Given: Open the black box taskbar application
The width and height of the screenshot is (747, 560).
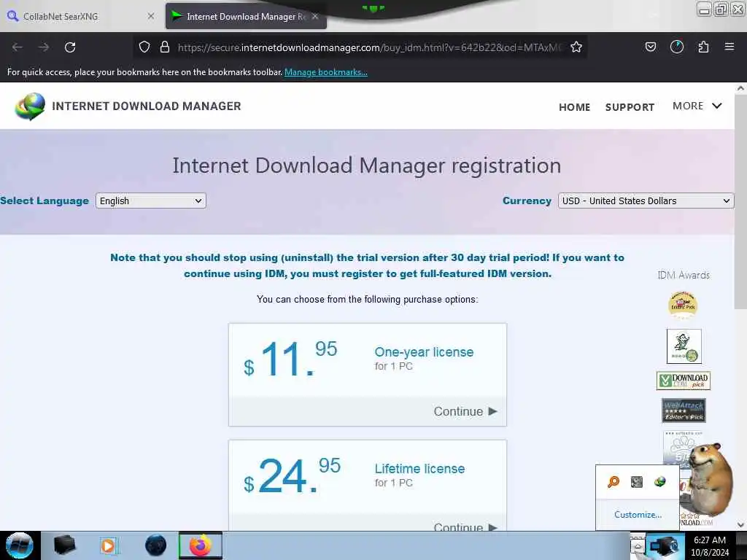Looking at the screenshot, I should point(64,545).
